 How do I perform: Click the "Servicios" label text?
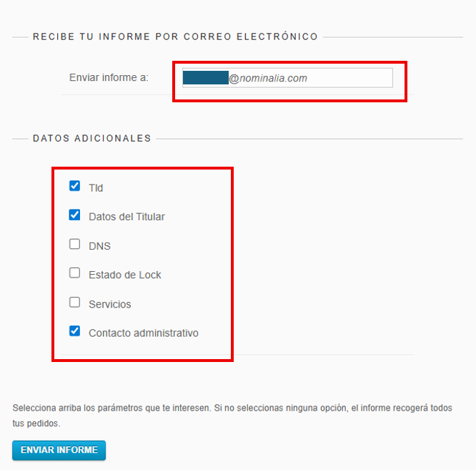coord(110,304)
